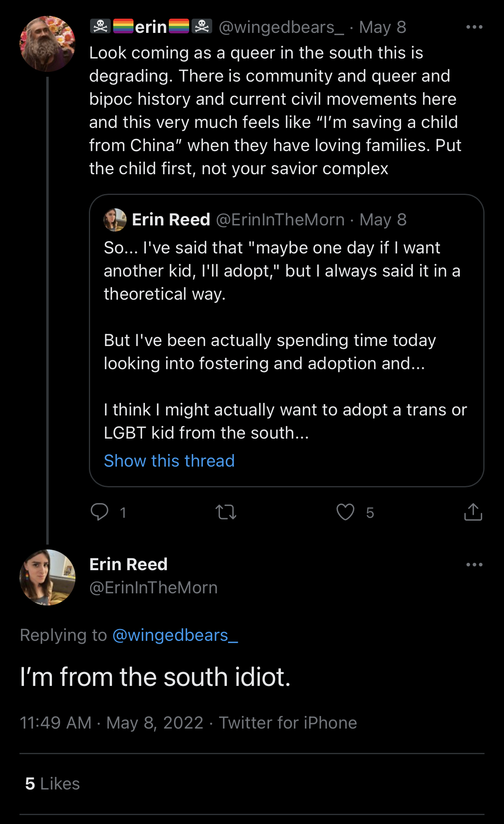View the "5 Likes" list

pos(52,784)
